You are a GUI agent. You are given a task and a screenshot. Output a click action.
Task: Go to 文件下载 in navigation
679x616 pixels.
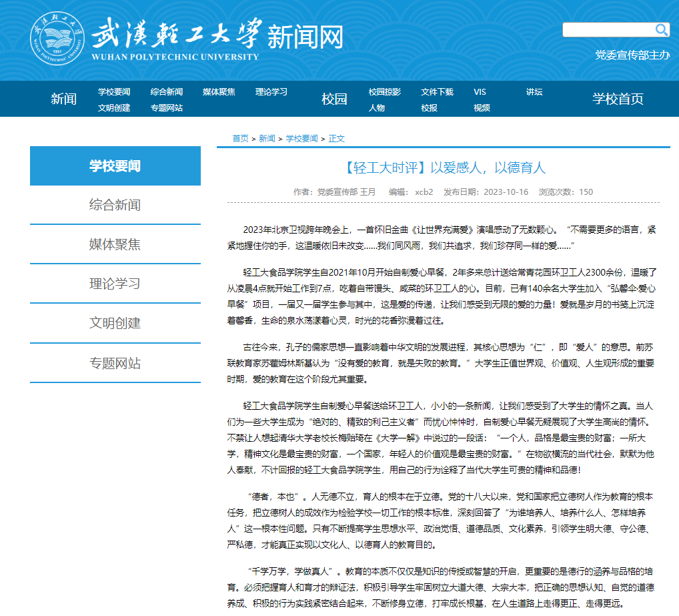(438, 92)
